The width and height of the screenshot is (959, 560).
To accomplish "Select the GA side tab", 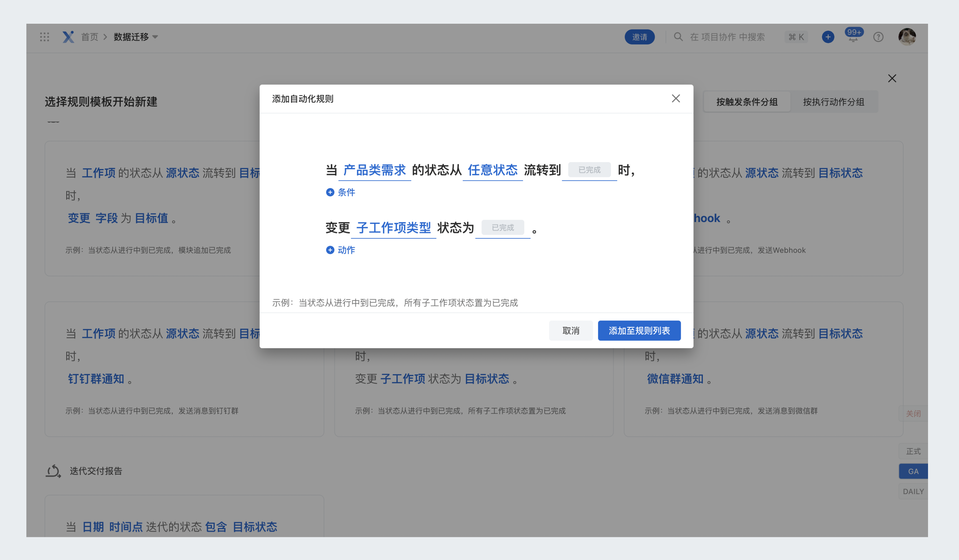I will 913,471.
